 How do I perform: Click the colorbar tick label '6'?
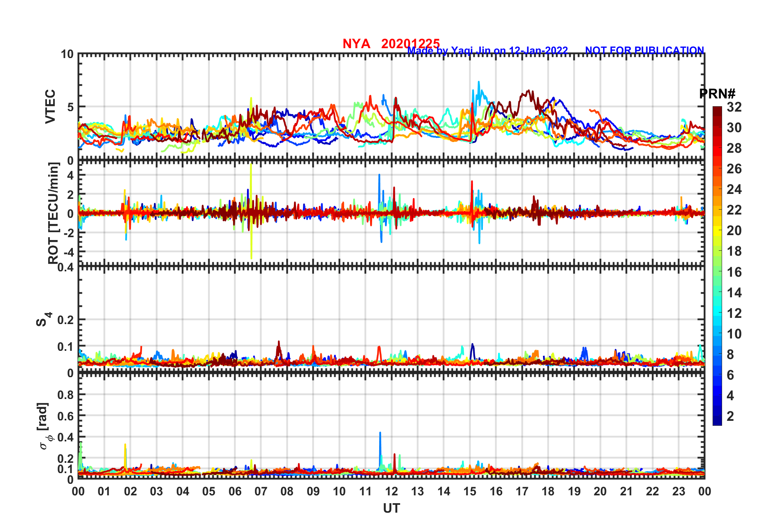point(730,375)
